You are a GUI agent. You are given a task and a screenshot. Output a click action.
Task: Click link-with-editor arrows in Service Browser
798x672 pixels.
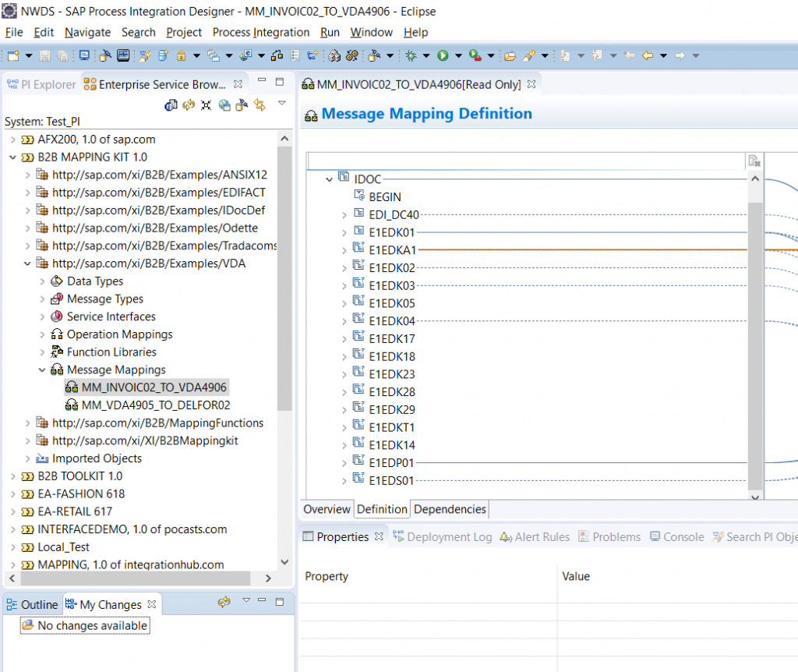pyautogui.click(x=260, y=105)
